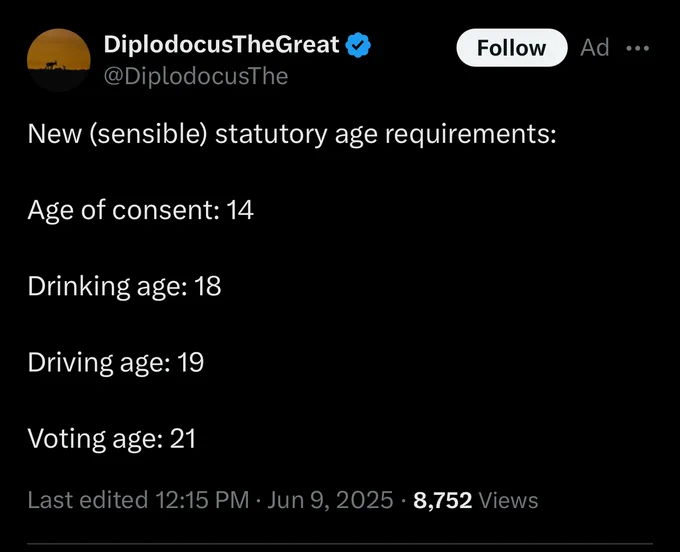This screenshot has width=680, height=552.
Task: Click the number 21 after Voting age
Action: click(x=183, y=438)
